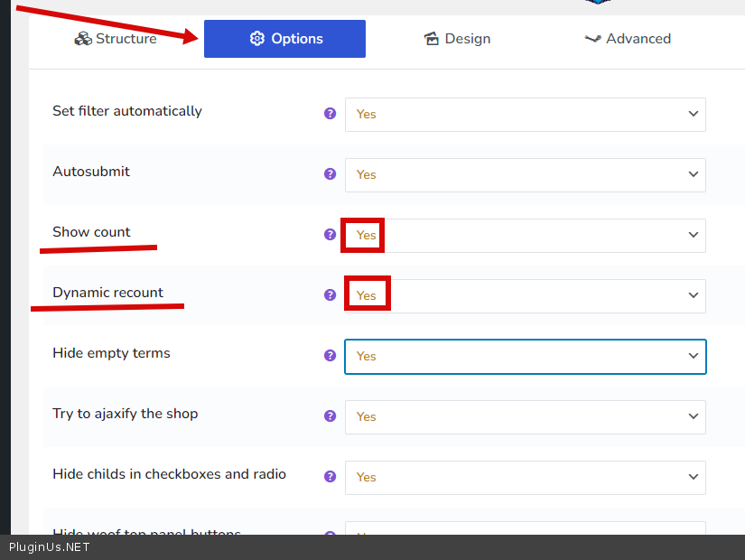Click help icon next to Autosubmit

coord(330,174)
